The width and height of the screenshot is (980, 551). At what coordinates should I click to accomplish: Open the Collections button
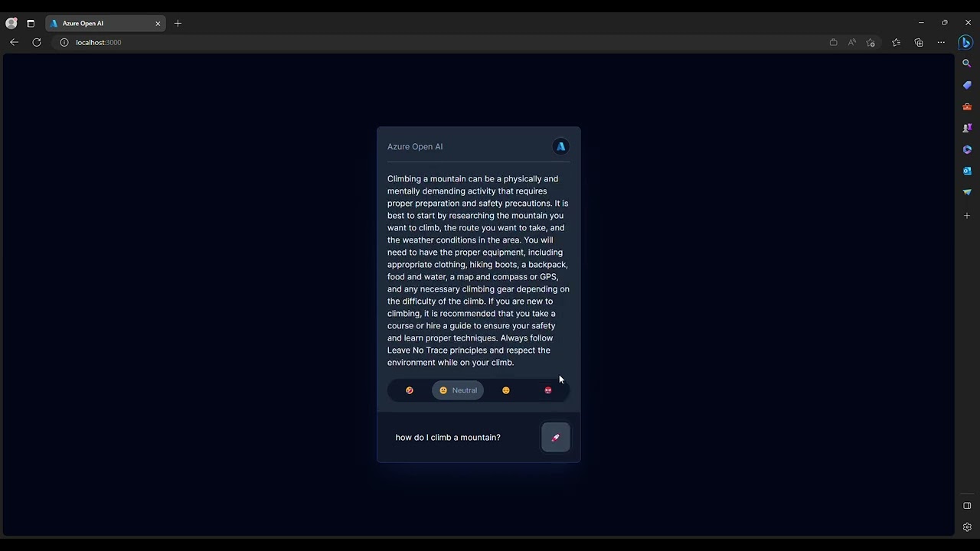point(919,42)
